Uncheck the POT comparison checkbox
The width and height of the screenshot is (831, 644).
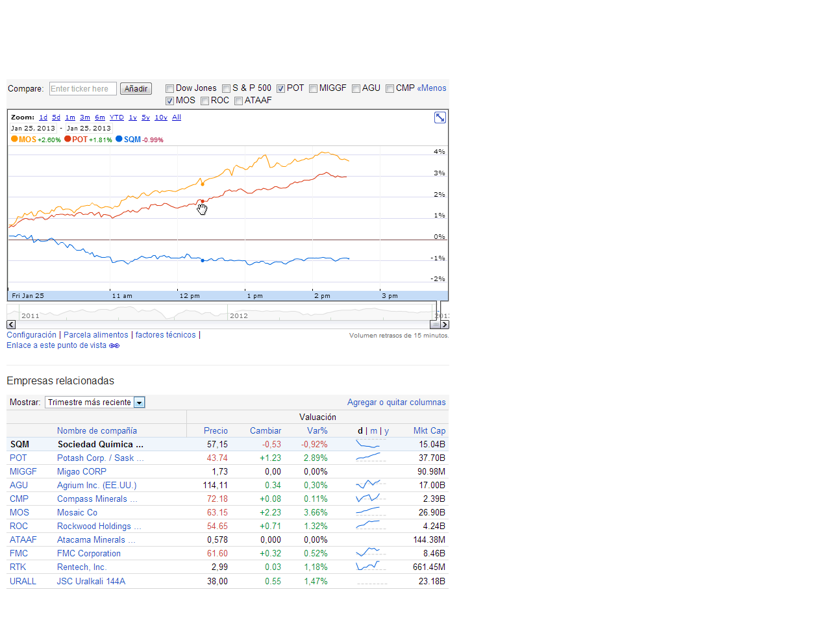point(280,89)
